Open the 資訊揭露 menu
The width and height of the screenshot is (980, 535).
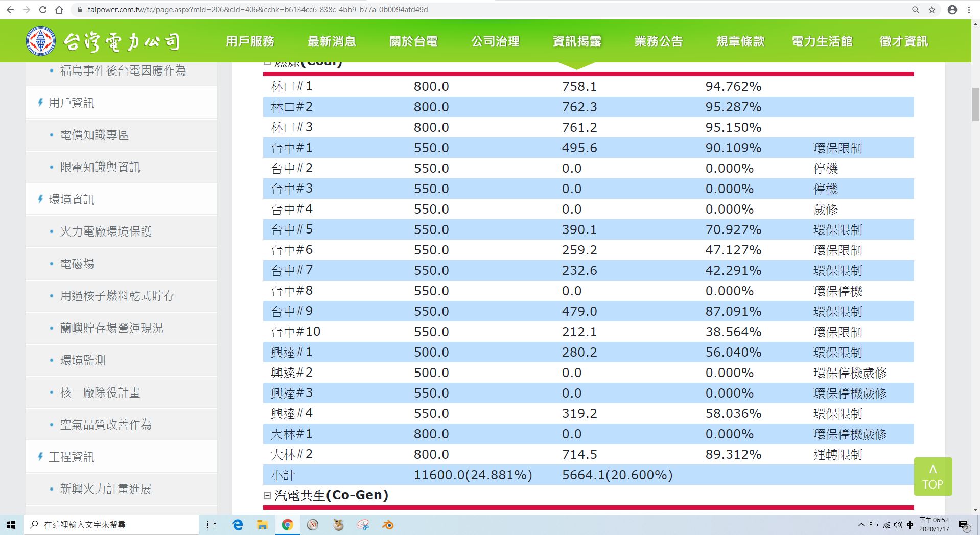[x=577, y=41]
